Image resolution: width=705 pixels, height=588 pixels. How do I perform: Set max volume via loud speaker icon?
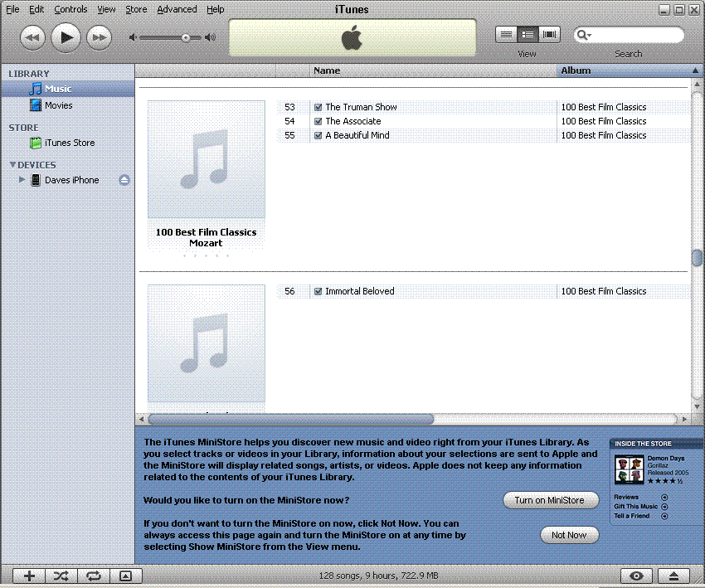coord(210,37)
